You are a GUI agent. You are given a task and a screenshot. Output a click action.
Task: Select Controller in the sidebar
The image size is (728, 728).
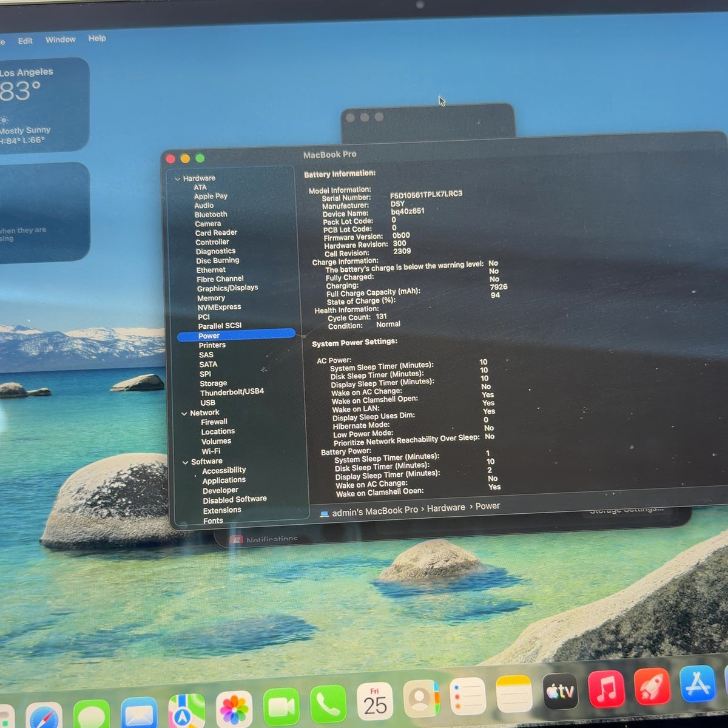point(212,242)
